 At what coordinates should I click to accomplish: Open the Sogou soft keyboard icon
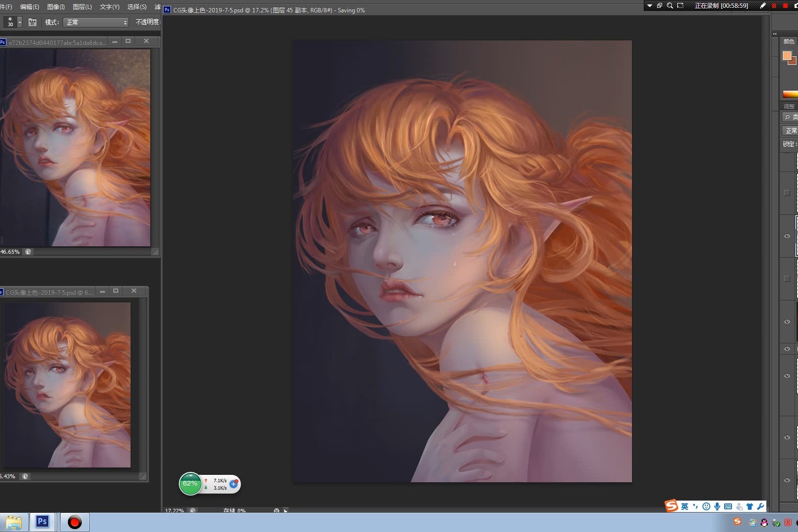[728, 506]
